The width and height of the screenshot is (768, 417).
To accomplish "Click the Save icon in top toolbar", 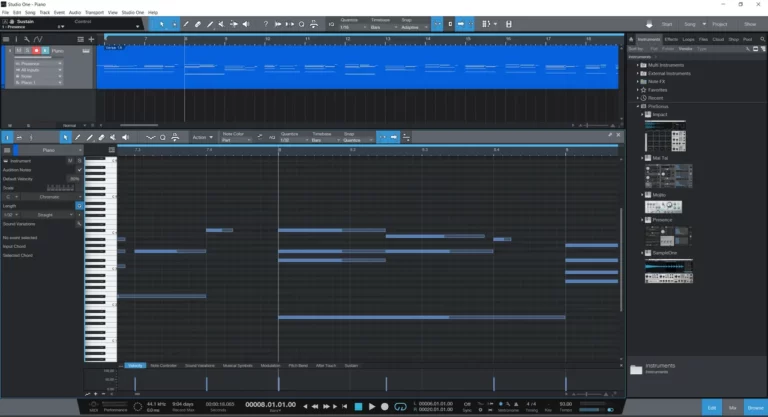I will tap(508, 24).
